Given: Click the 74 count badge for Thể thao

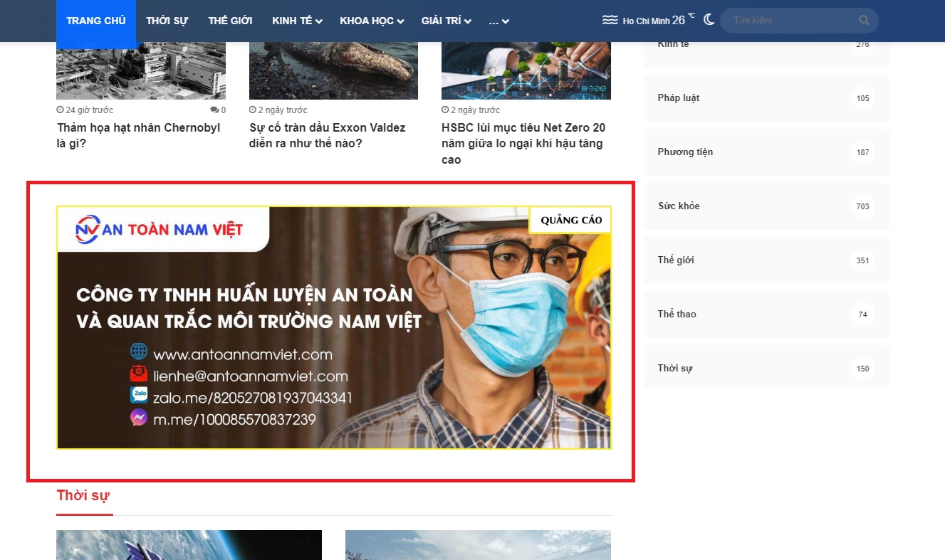Looking at the screenshot, I should pos(863,315).
